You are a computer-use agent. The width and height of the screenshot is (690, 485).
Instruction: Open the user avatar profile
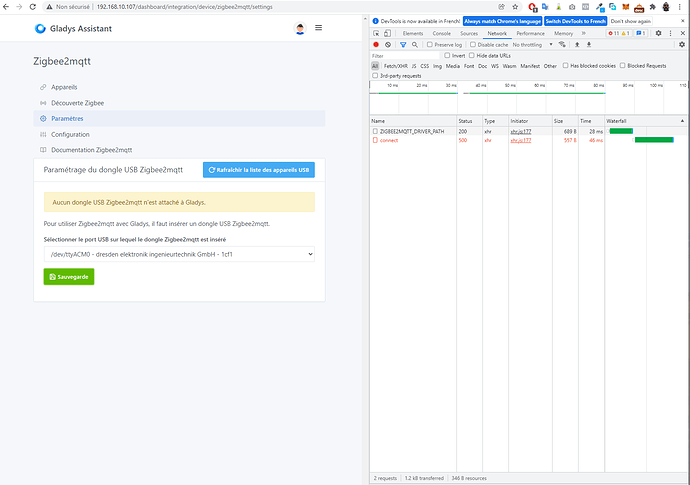(300, 29)
